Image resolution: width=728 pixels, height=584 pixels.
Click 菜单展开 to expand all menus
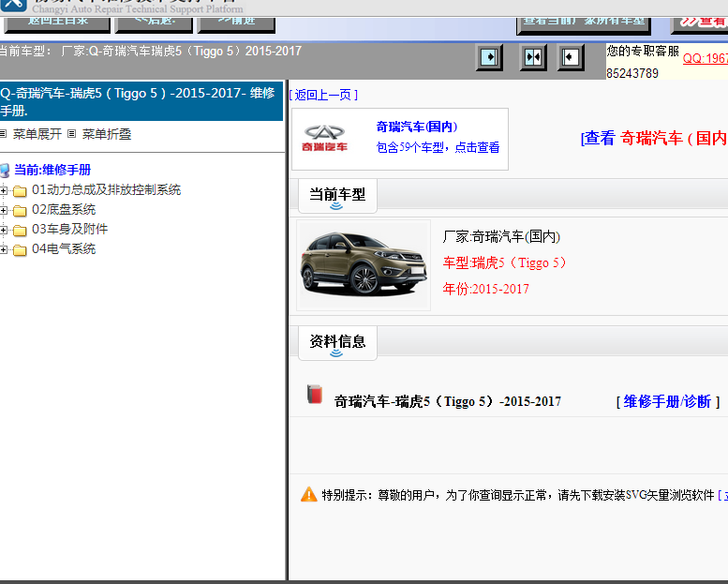tap(37, 134)
